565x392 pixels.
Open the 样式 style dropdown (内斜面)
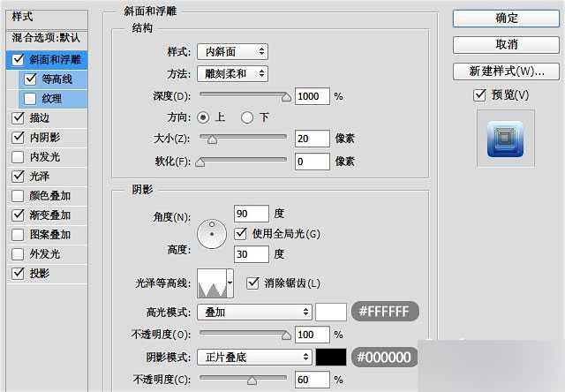point(231,53)
